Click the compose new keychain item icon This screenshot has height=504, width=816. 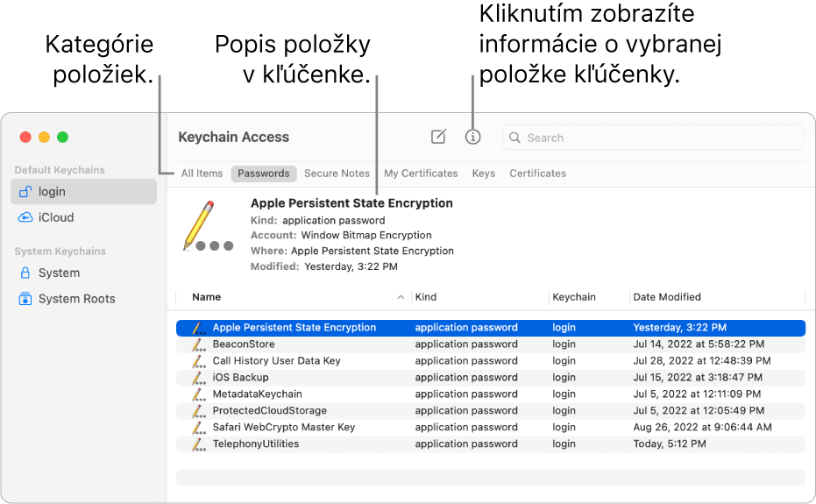[438, 137]
